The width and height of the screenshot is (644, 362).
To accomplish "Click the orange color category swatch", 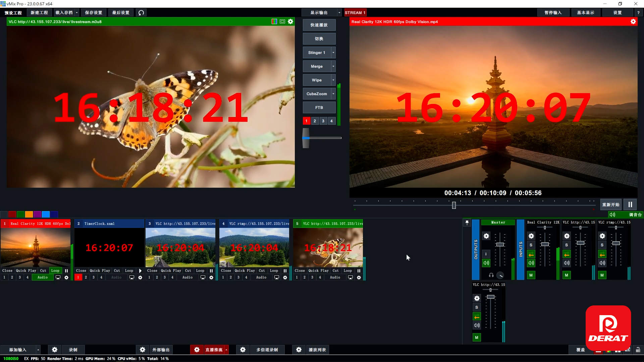I will 29,214.
